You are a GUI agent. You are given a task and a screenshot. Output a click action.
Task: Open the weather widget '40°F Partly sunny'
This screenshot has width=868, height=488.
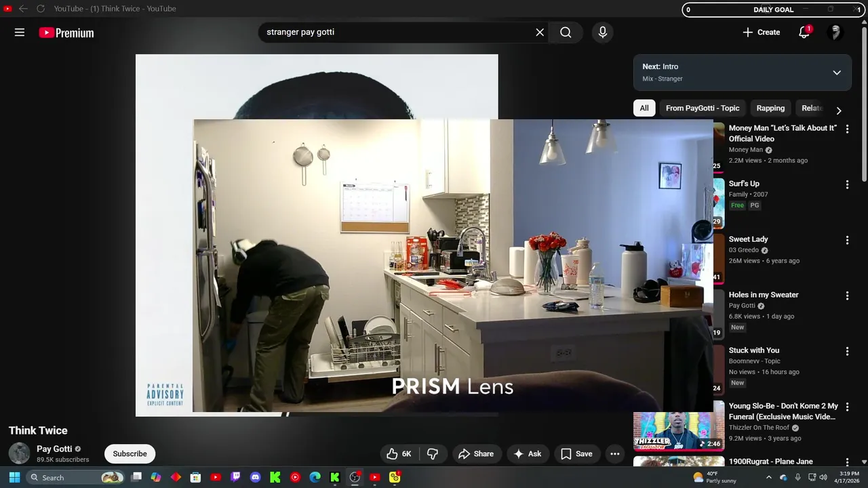pyautogui.click(x=715, y=477)
